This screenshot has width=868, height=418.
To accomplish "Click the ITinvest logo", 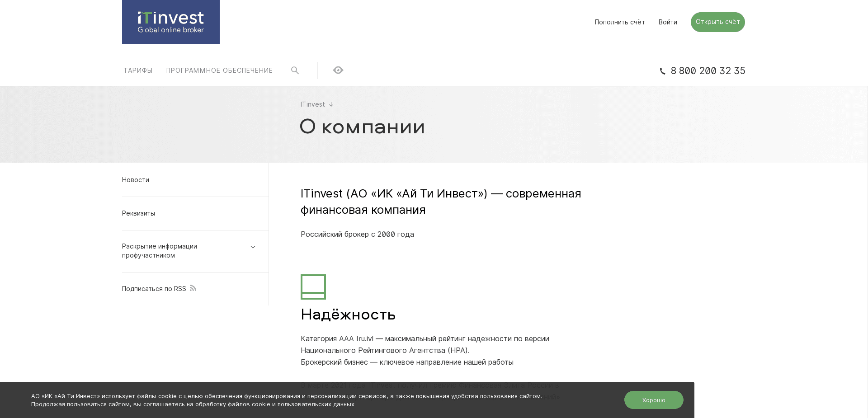I will click(170, 22).
